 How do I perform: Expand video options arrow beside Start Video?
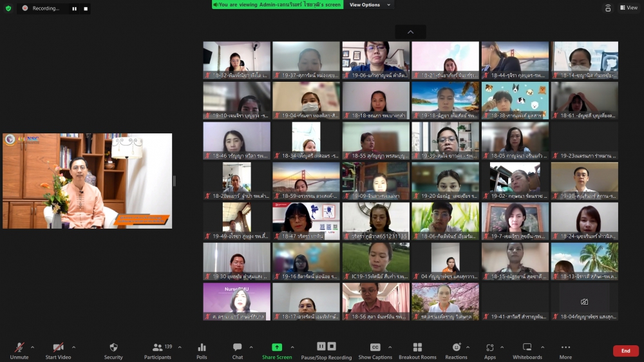point(73,347)
